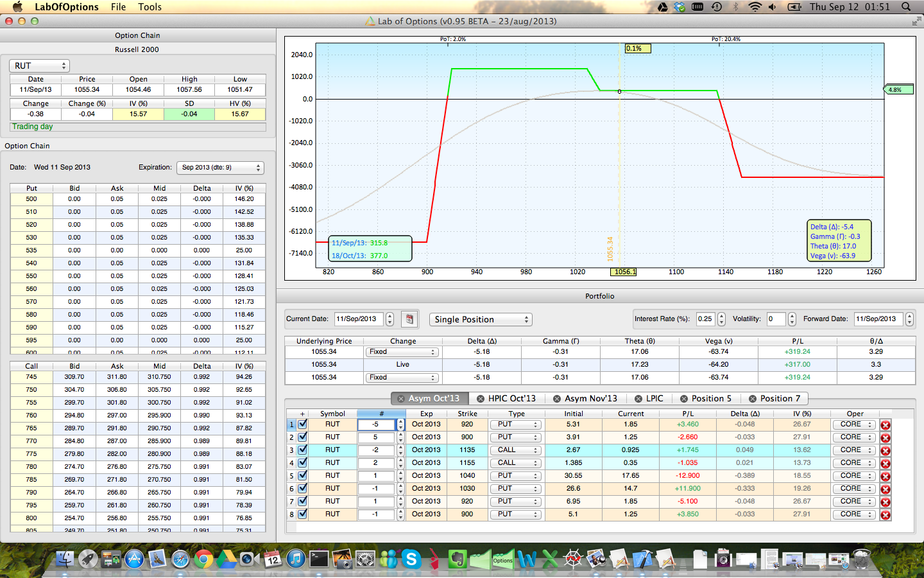
Task: Click the Volatility input field
Action: click(776, 319)
